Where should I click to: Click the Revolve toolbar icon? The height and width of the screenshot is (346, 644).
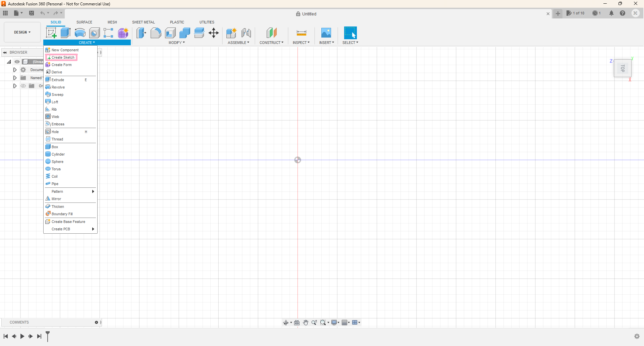tap(80, 33)
